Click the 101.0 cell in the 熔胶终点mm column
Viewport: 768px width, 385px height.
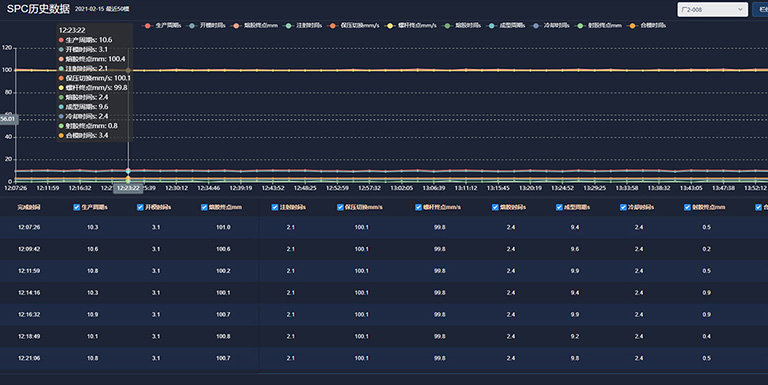223,227
